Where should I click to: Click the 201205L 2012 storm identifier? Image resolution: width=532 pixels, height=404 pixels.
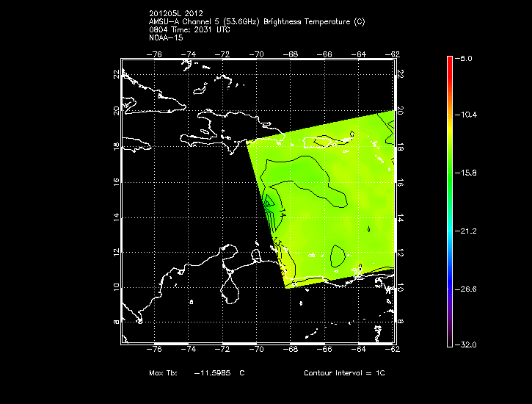[174, 14]
